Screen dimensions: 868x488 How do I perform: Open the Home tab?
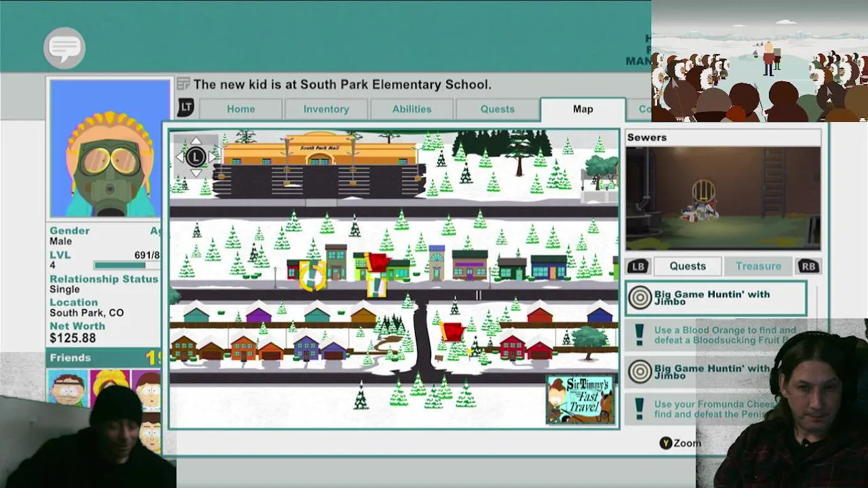point(241,109)
